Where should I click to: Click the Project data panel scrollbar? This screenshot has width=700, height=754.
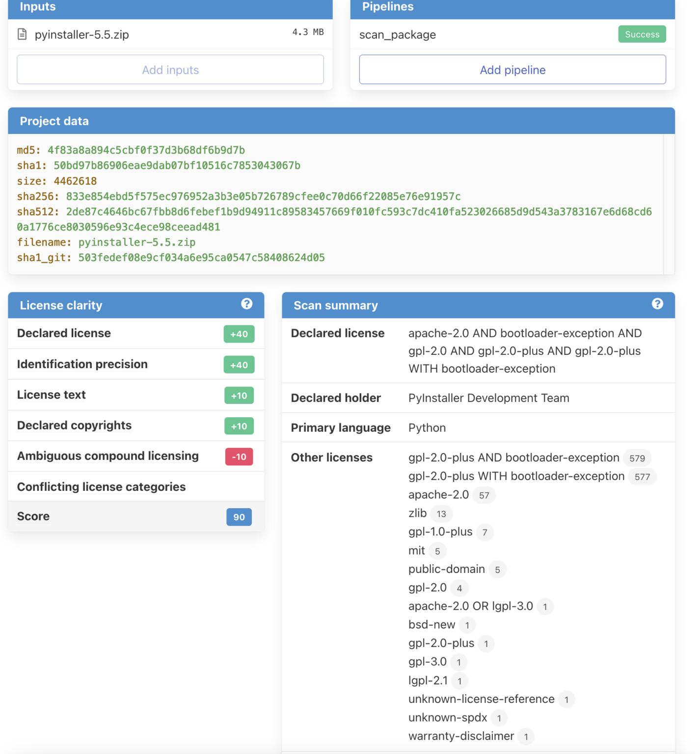(x=669, y=204)
